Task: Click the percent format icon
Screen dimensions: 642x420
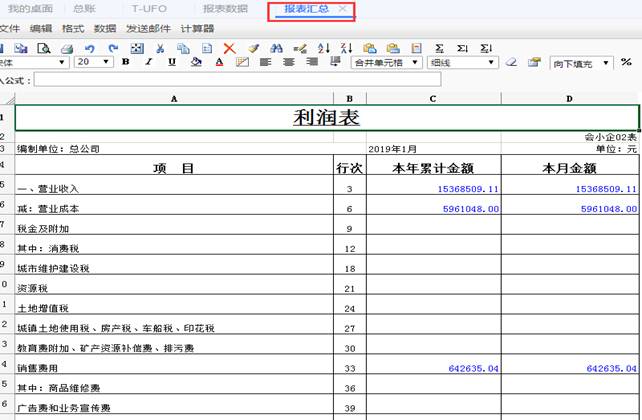Action: pos(625,62)
